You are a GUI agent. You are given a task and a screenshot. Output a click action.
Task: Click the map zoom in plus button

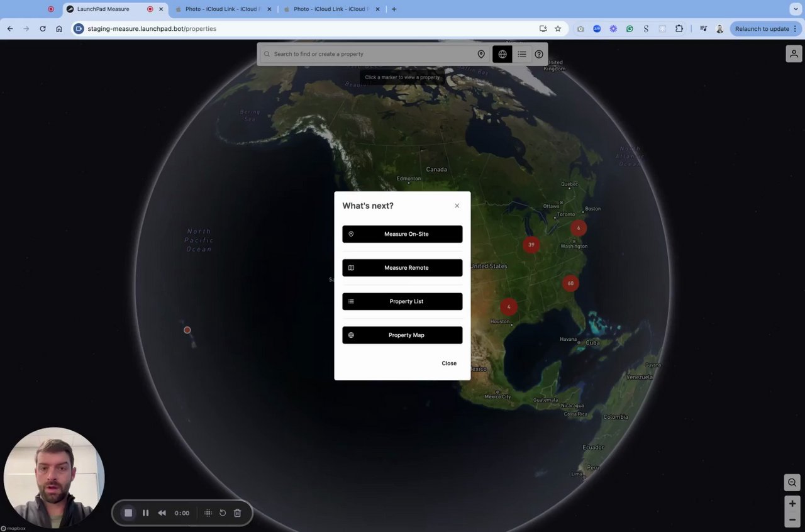coord(792,504)
